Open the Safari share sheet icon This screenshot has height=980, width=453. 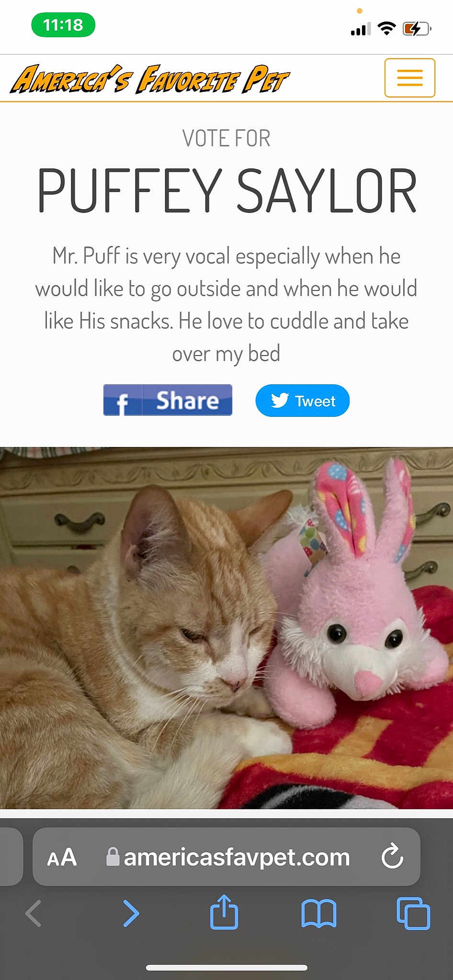click(224, 912)
